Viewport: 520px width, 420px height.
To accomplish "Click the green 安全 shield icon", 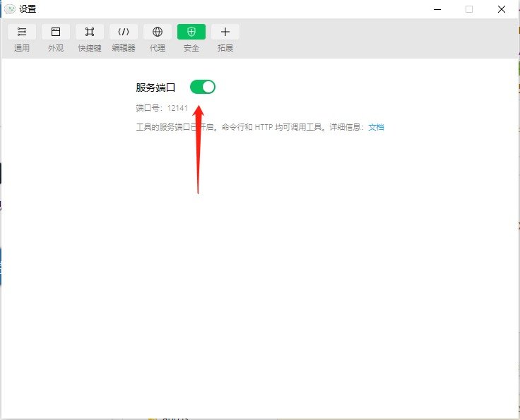I will pos(191,32).
